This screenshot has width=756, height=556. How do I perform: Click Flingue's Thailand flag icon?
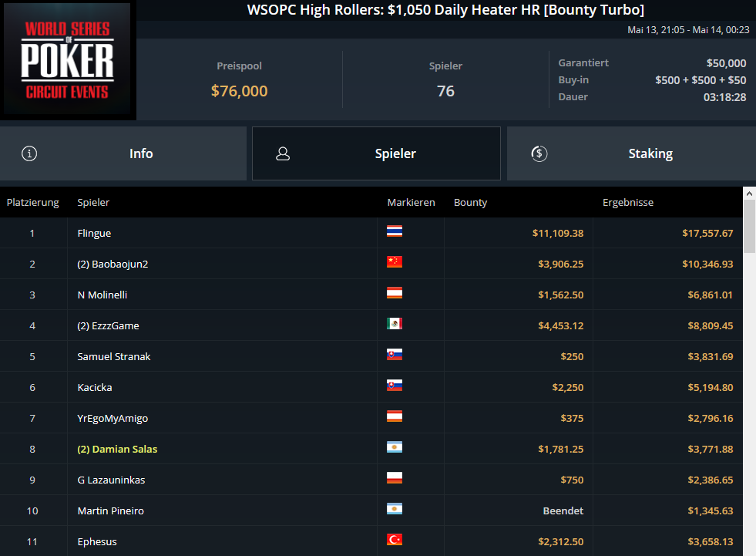(395, 231)
